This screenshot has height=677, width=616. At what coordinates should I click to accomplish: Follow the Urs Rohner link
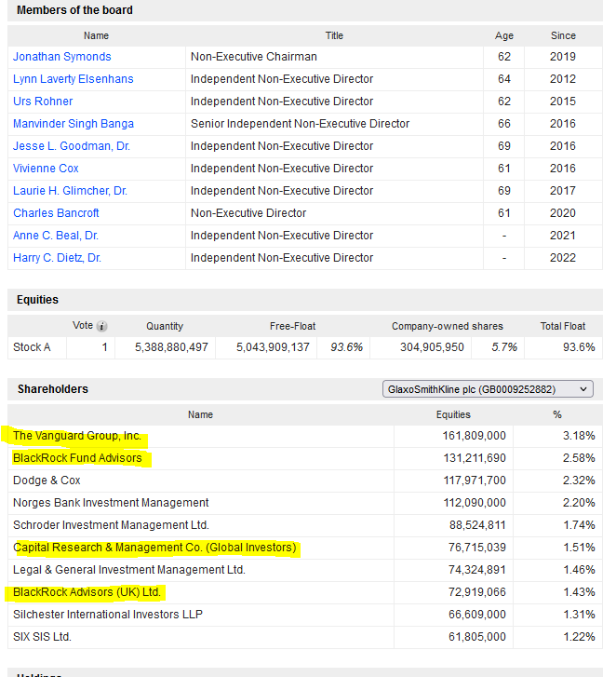pos(43,102)
